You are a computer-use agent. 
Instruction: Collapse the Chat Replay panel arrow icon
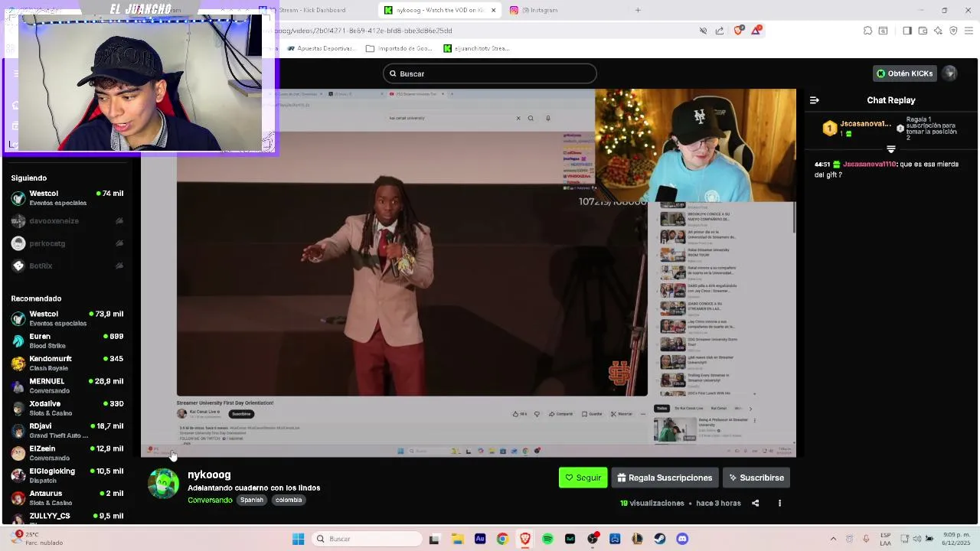point(815,100)
